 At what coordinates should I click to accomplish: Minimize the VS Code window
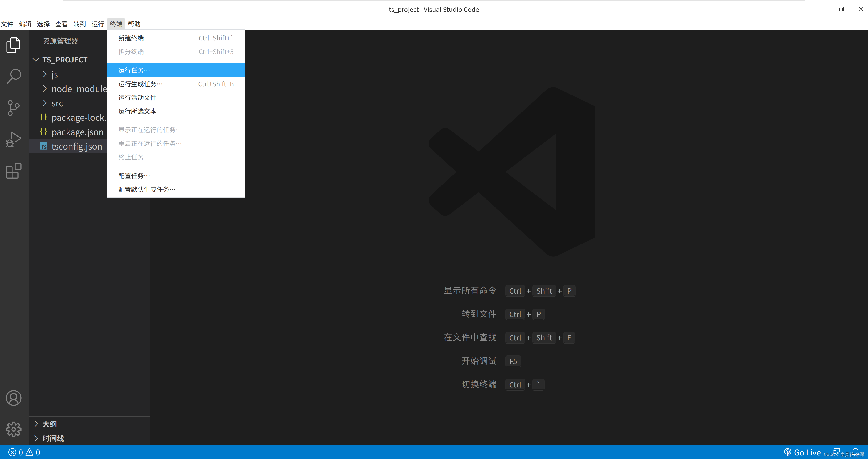(822, 9)
